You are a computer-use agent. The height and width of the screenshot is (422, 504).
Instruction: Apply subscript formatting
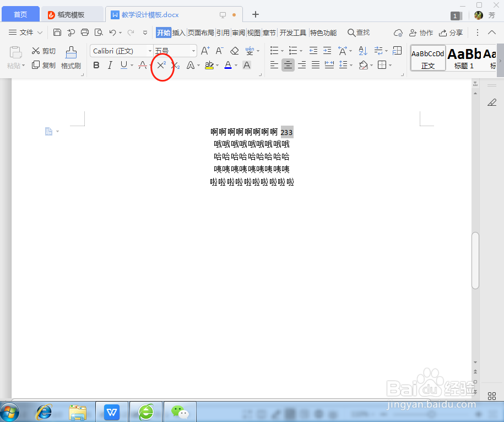tap(175, 65)
